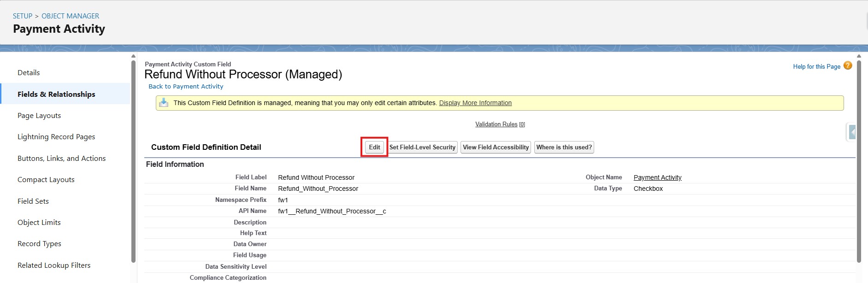Jump to Validation Rules section link

click(x=496, y=124)
